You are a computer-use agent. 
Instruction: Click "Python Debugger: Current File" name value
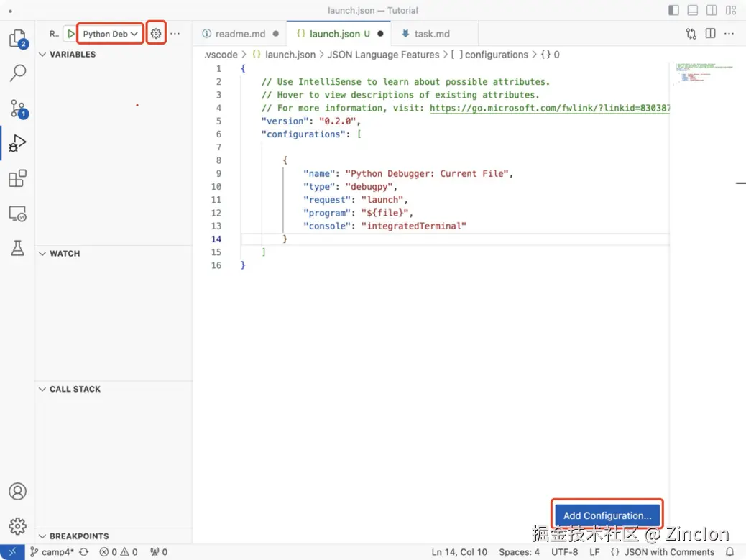pos(427,174)
